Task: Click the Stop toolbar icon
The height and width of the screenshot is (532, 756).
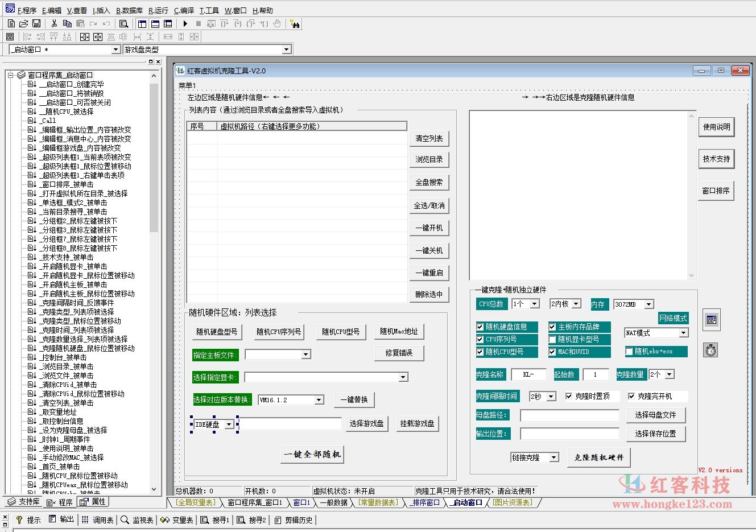Action: click(199, 24)
